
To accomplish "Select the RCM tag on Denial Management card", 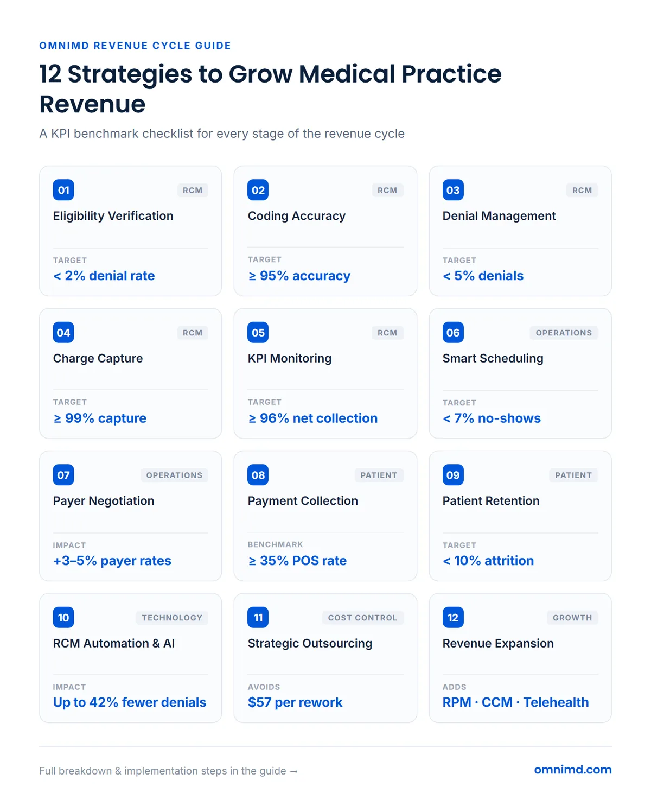I will click(x=582, y=191).
